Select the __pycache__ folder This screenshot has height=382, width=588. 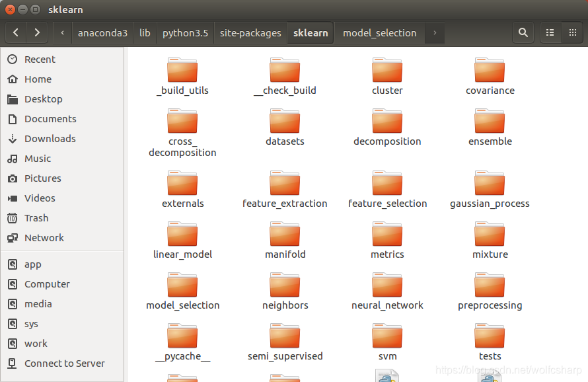[182, 342]
